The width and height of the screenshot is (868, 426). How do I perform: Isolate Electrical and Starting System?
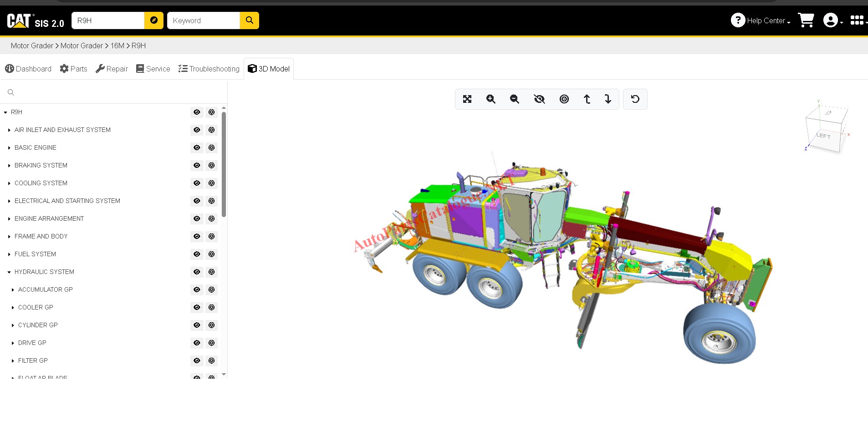[212, 201]
